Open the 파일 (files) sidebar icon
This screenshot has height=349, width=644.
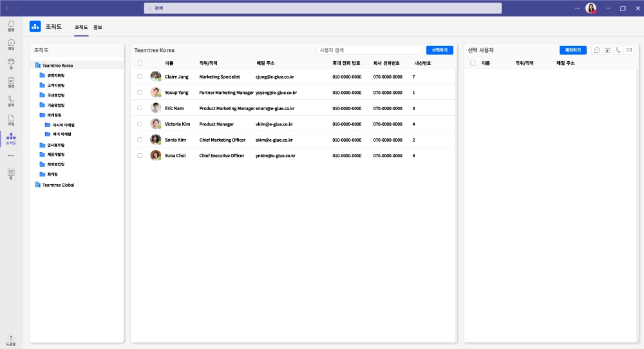(11, 119)
